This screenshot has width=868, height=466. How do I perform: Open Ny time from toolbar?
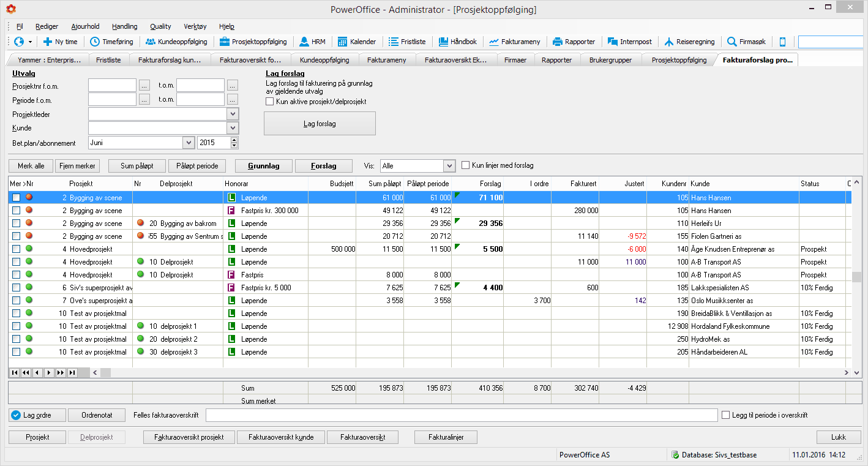coord(60,42)
